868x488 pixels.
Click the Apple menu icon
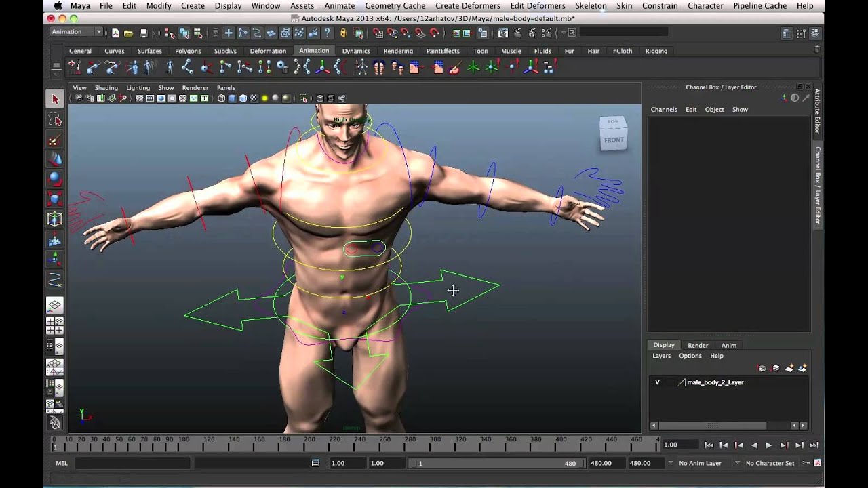[x=58, y=5]
